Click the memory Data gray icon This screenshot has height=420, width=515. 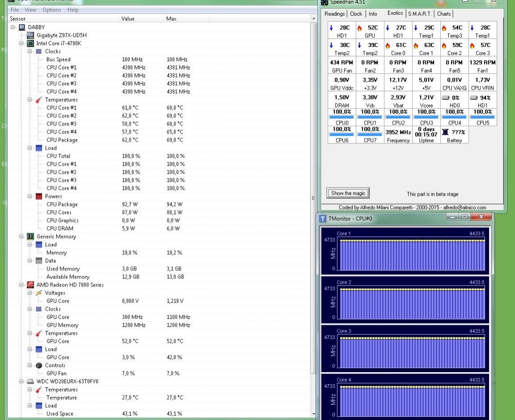coord(39,261)
